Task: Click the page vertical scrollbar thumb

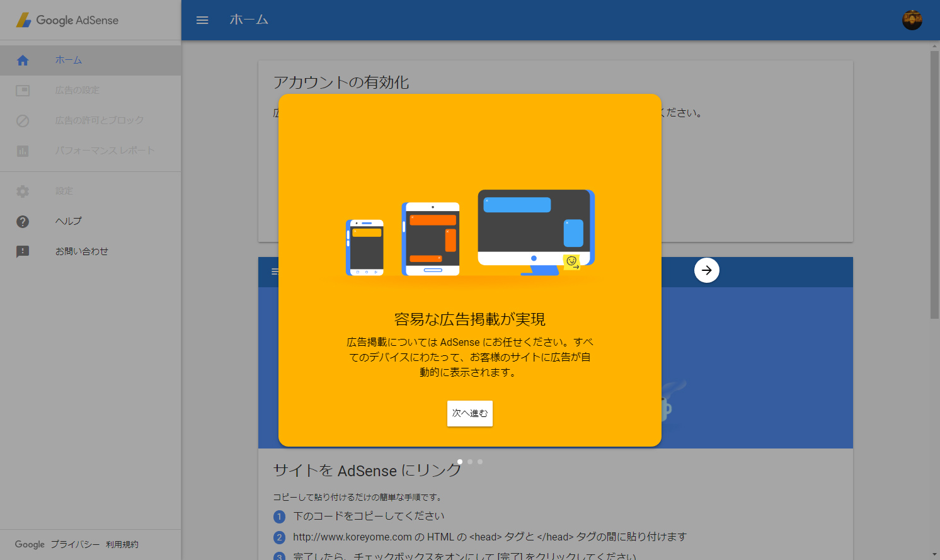Action: (x=934, y=185)
